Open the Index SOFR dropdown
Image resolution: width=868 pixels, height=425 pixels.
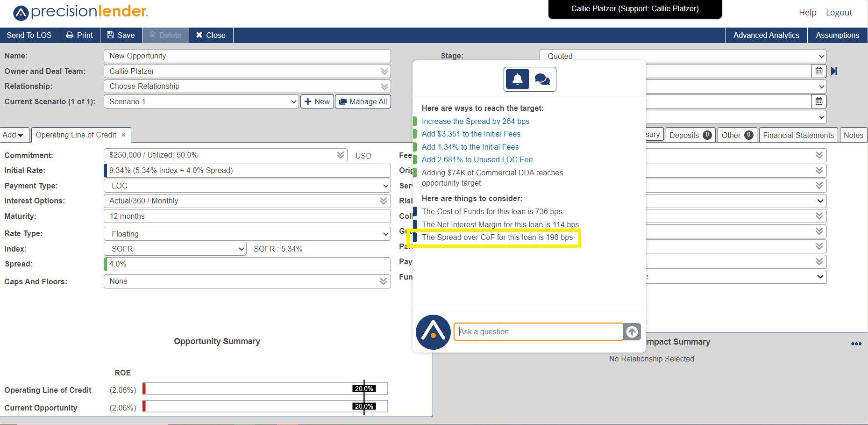point(175,249)
